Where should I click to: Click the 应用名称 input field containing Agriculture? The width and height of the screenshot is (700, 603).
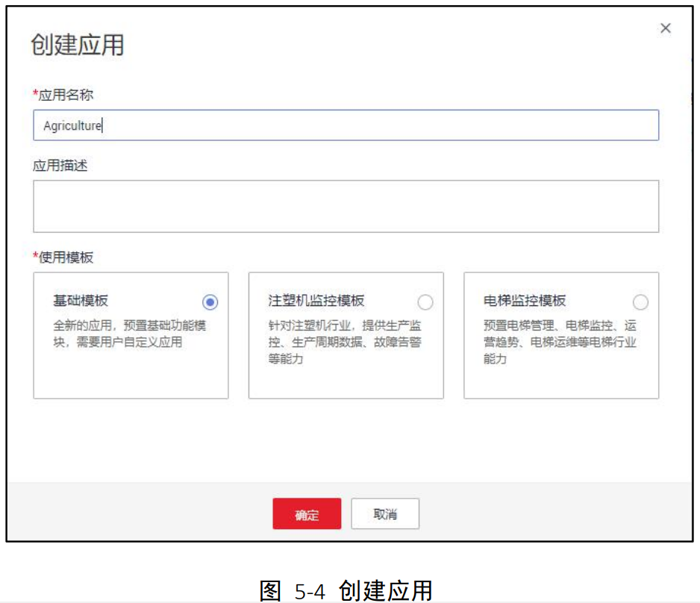coord(346,125)
